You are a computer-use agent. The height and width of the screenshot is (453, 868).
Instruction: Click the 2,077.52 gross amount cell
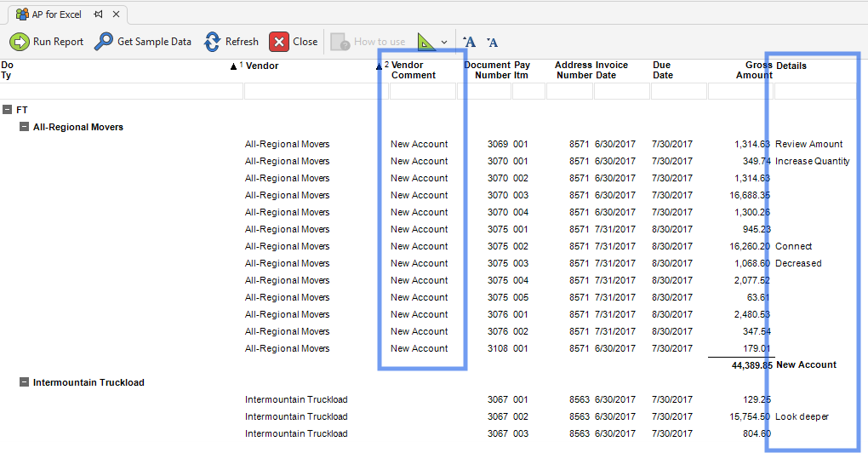point(752,281)
